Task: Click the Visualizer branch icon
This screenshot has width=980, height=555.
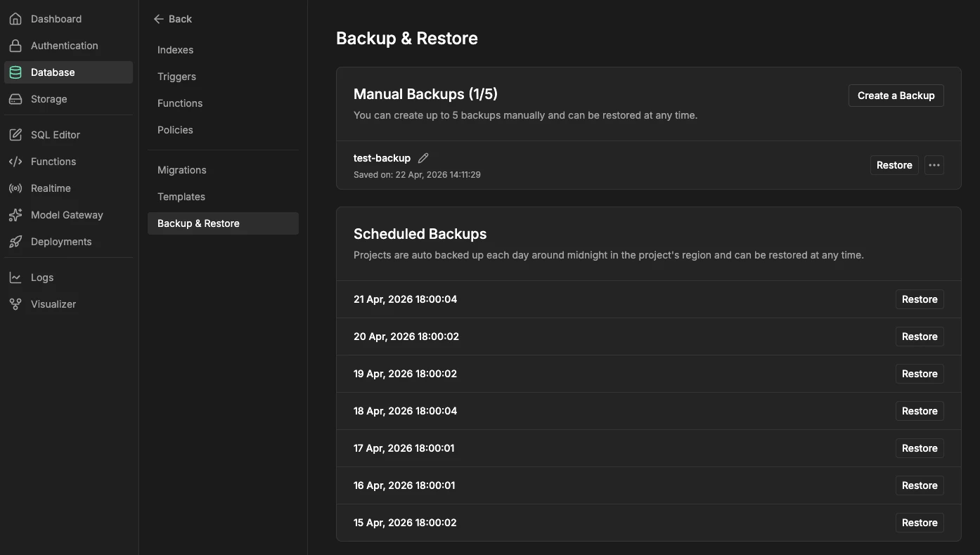Action: [15, 303]
